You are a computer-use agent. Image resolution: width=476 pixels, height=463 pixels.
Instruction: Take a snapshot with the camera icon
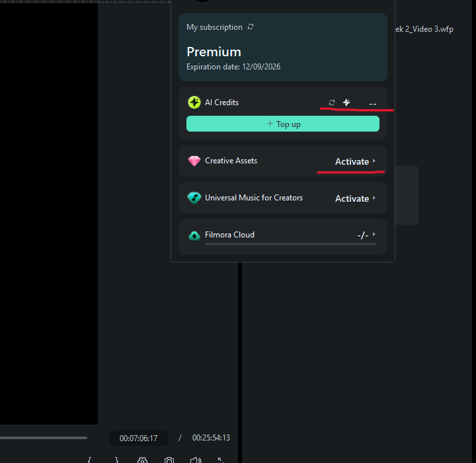(169, 460)
